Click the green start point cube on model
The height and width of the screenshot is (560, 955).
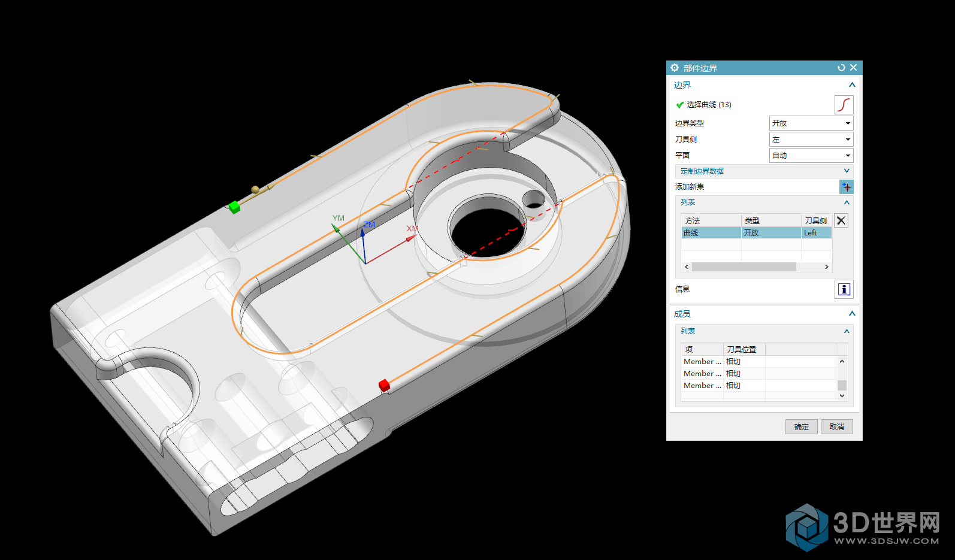tap(234, 207)
